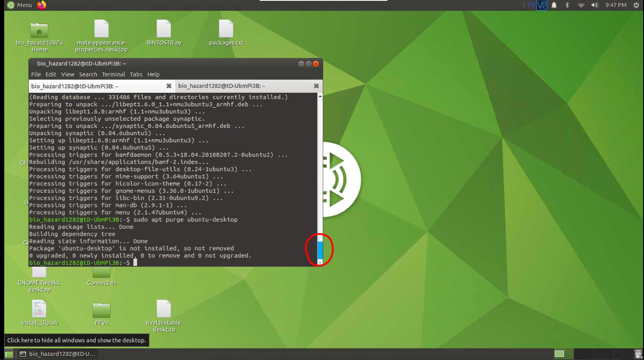The image size is (644, 360).
Task: Open the Menu at top left
Action: click(x=16, y=5)
